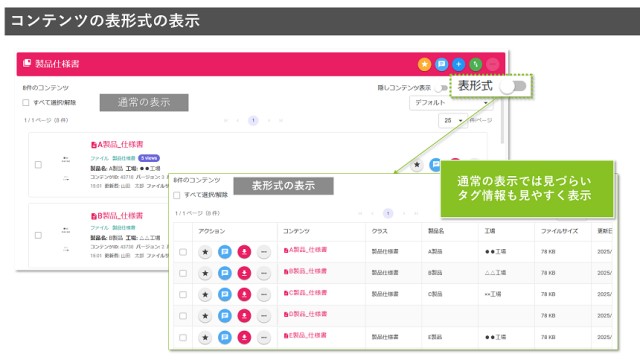Click the アクション column header
The width and height of the screenshot is (640, 360).
coord(211,231)
